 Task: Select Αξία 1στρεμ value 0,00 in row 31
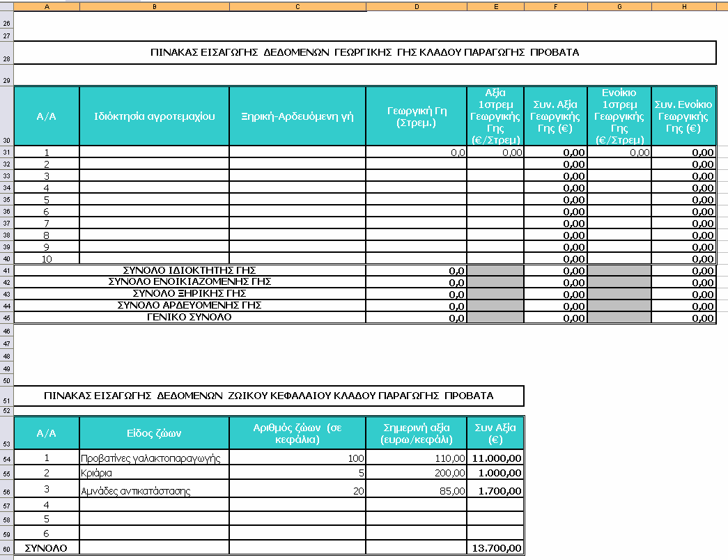tap(496, 152)
